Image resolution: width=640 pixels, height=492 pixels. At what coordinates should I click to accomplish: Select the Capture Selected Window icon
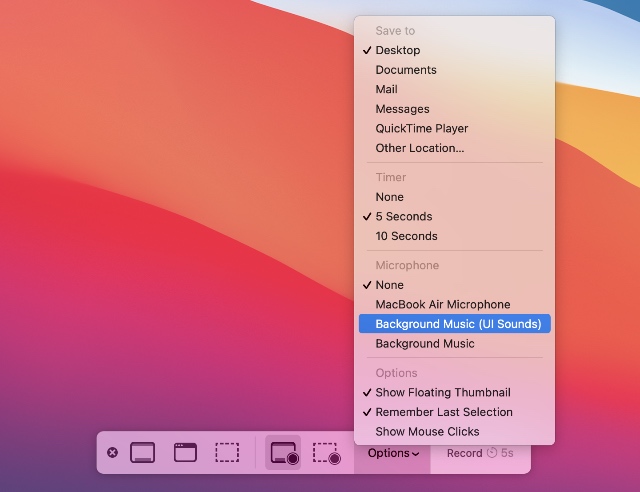185,452
